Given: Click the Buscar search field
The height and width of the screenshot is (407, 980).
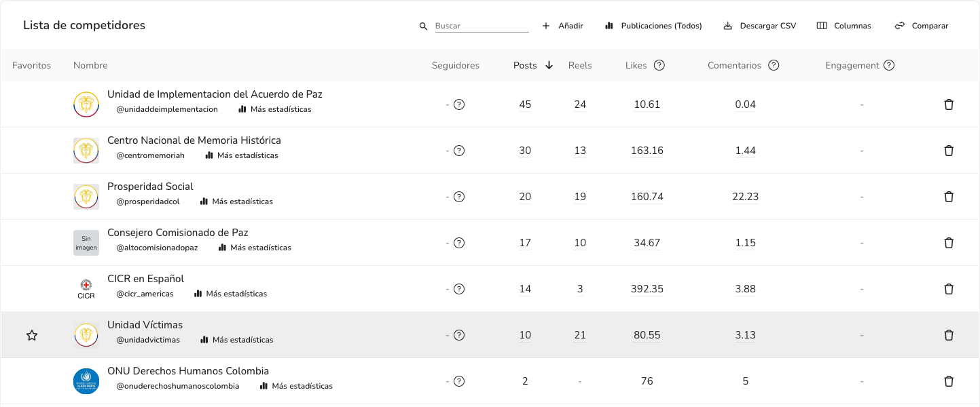Looking at the screenshot, I should coord(482,26).
